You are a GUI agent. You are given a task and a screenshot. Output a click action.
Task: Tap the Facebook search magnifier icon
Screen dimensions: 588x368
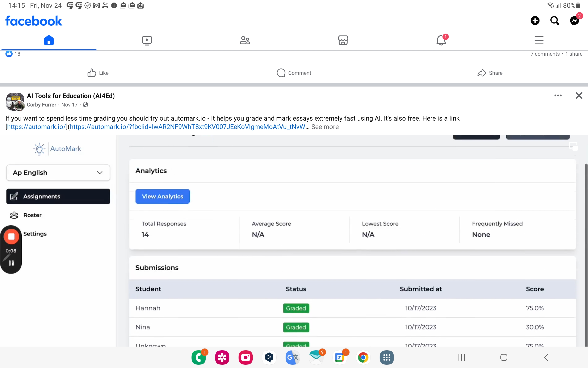[x=555, y=21]
